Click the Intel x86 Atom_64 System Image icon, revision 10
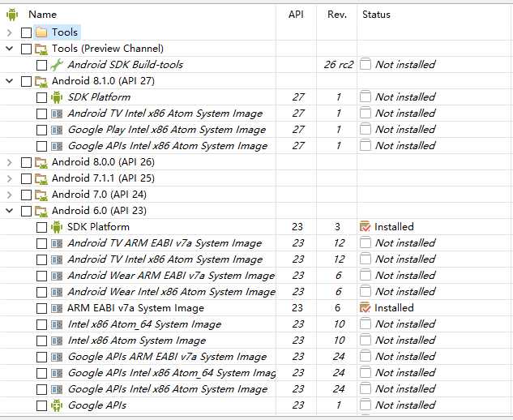 [x=57, y=324]
